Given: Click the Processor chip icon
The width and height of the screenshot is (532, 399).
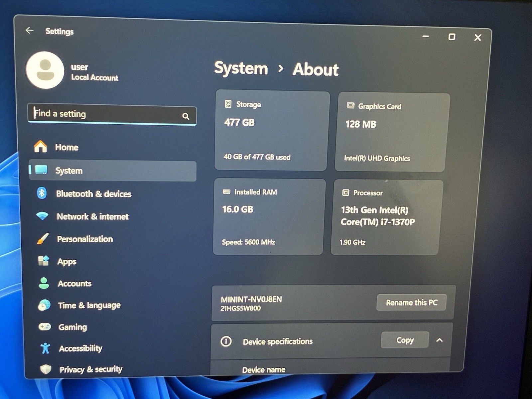Looking at the screenshot, I should click(x=346, y=193).
